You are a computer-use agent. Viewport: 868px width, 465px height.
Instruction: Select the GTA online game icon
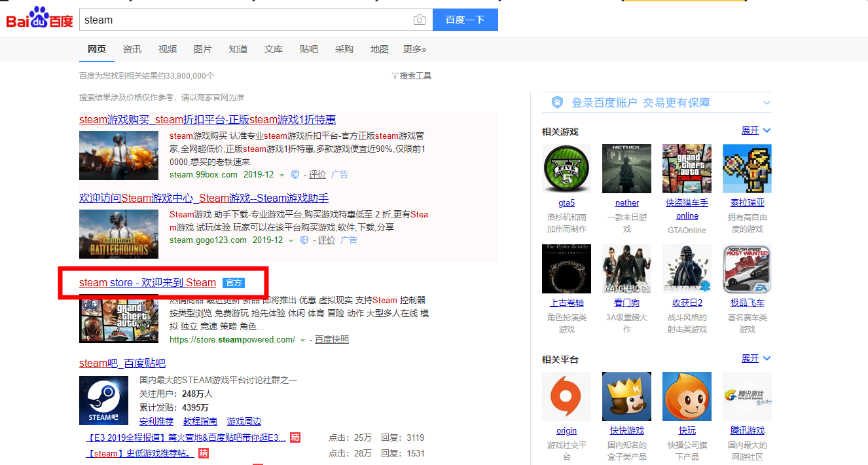687,168
